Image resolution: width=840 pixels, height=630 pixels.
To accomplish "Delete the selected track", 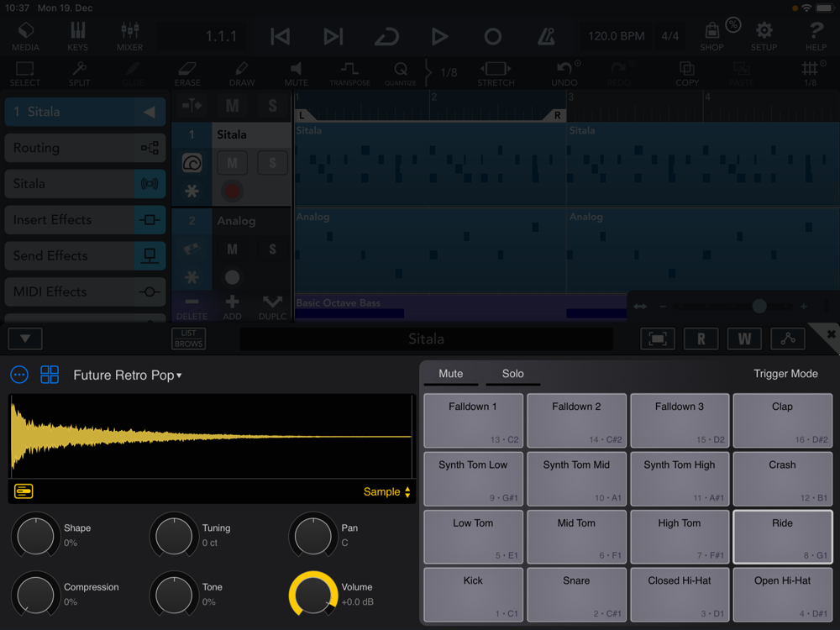I will tap(192, 308).
